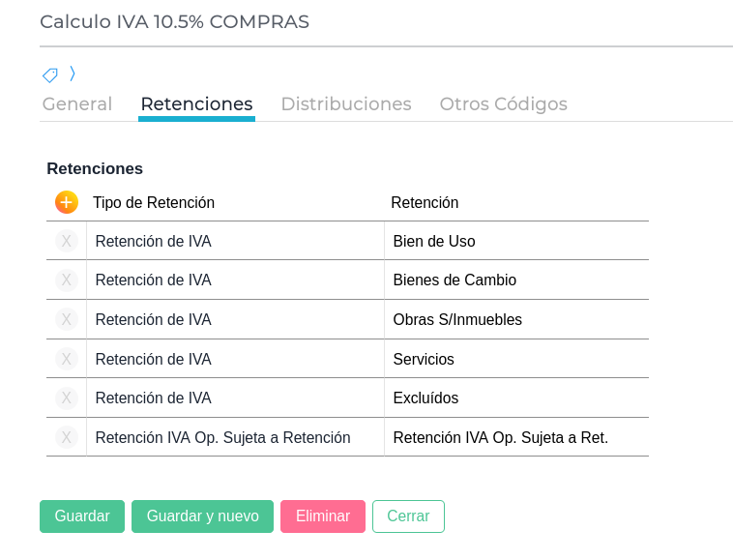Remove the Obras S/Inmuebles retention row

click(66, 319)
